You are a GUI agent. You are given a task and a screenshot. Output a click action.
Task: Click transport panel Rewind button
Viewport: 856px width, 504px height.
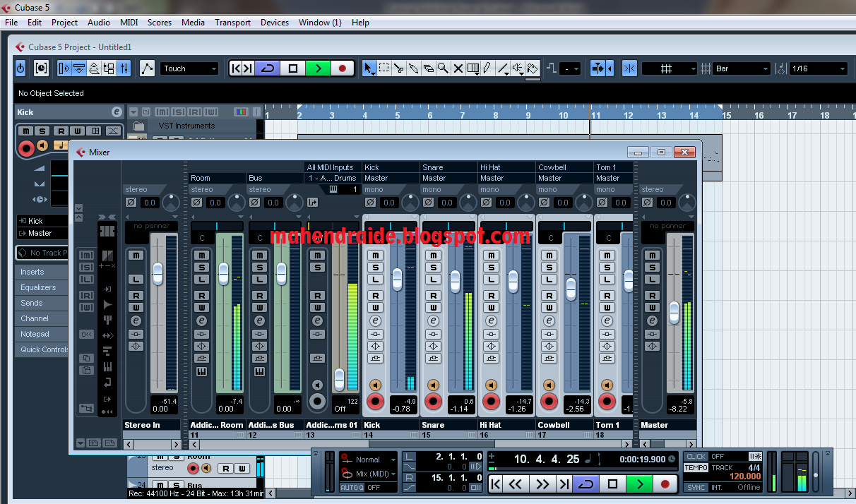coord(516,484)
